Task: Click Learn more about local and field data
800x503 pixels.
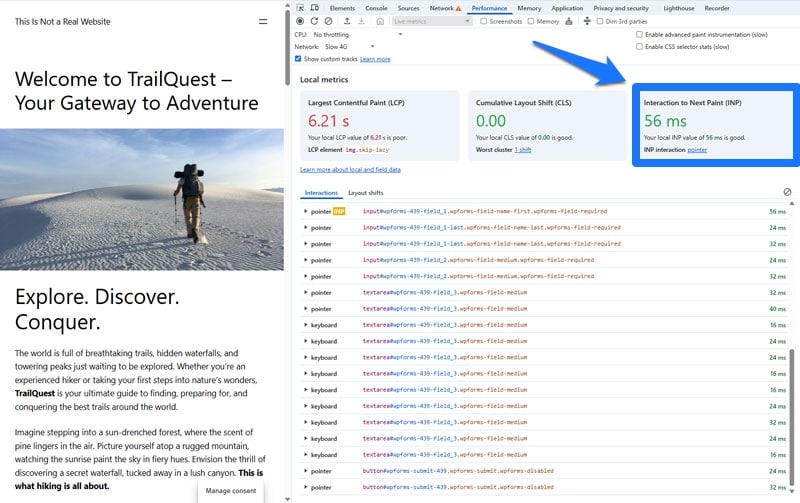Action: pyautogui.click(x=350, y=169)
